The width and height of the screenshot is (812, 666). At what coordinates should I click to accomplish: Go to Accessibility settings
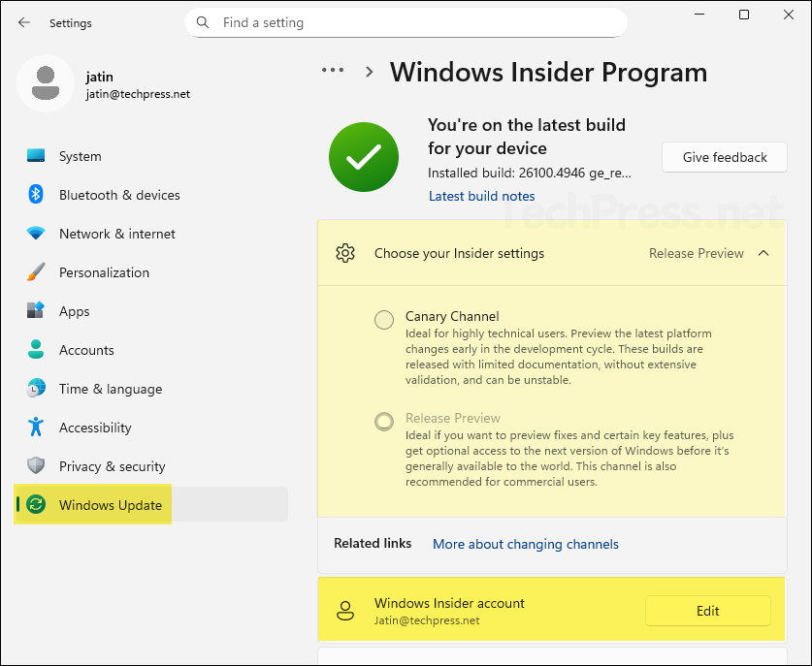coord(151,428)
